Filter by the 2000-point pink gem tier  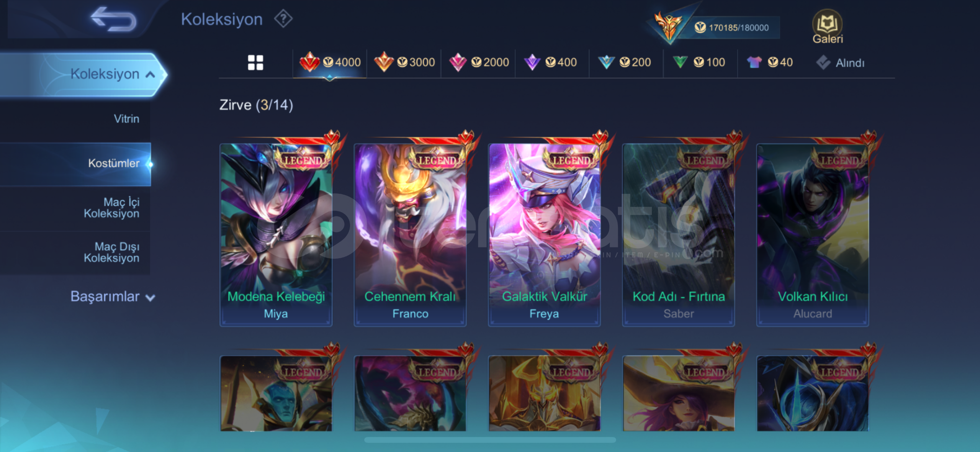coord(478,63)
